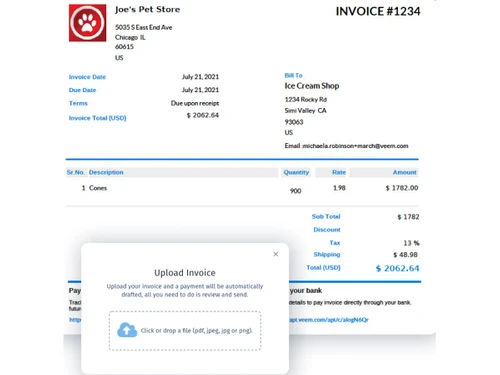This screenshot has width=500, height=375.
Task: Click Invoice Total (USD) label
Action: point(97,118)
